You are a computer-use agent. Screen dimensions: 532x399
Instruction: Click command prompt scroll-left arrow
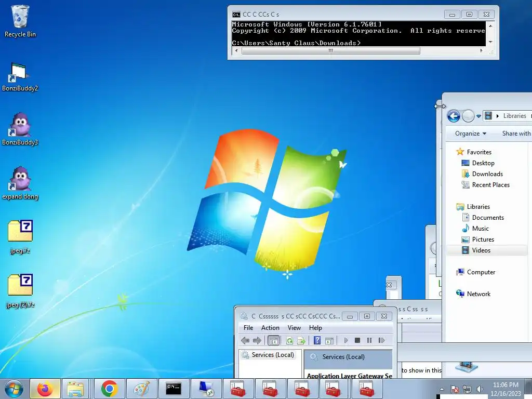[x=236, y=50]
